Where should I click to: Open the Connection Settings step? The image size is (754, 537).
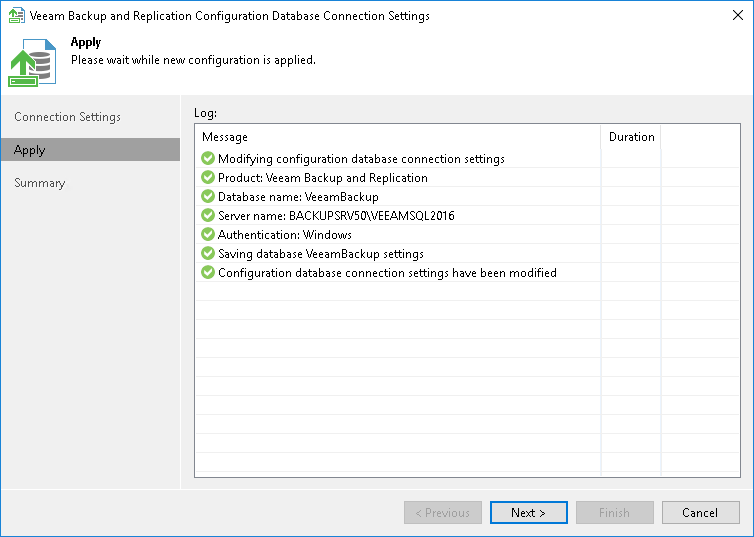pyautogui.click(x=67, y=117)
